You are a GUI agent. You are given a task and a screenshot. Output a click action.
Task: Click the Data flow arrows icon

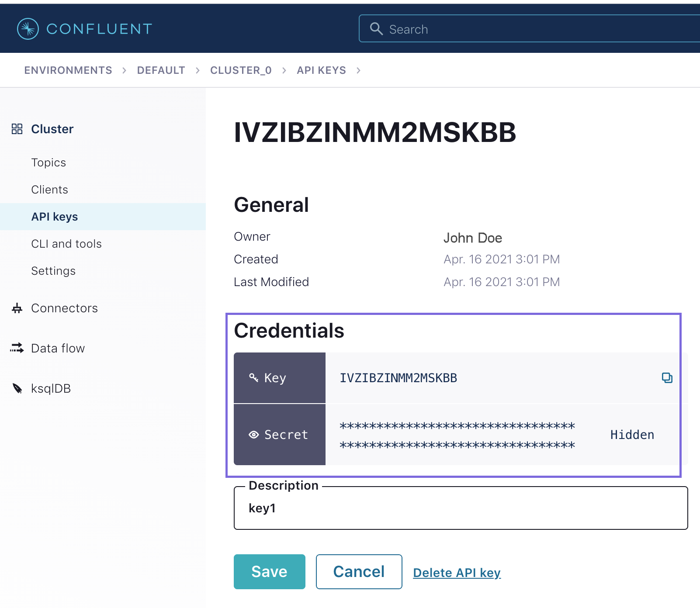17,348
